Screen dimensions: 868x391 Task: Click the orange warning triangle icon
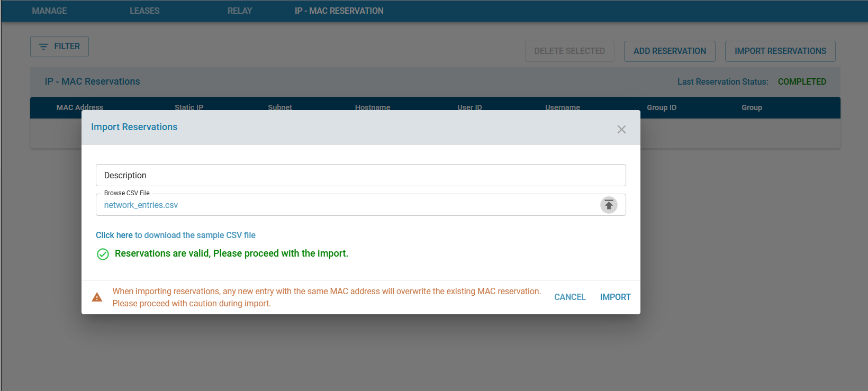[97, 297]
